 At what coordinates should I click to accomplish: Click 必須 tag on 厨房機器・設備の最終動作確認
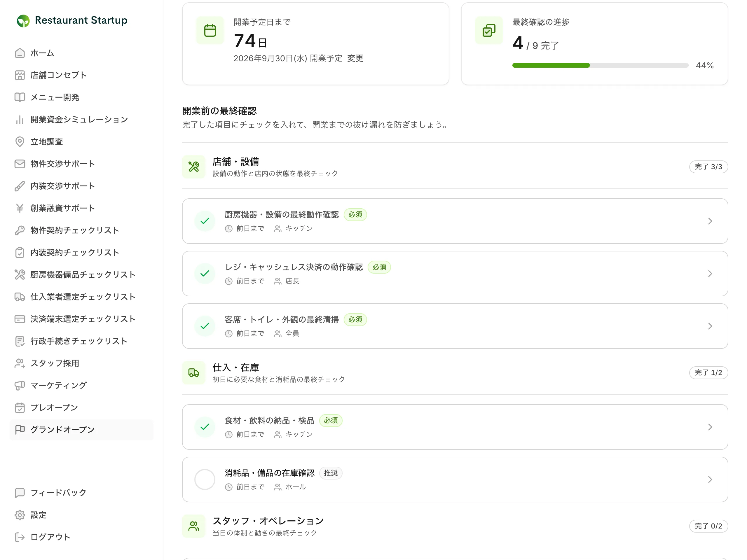tap(355, 215)
